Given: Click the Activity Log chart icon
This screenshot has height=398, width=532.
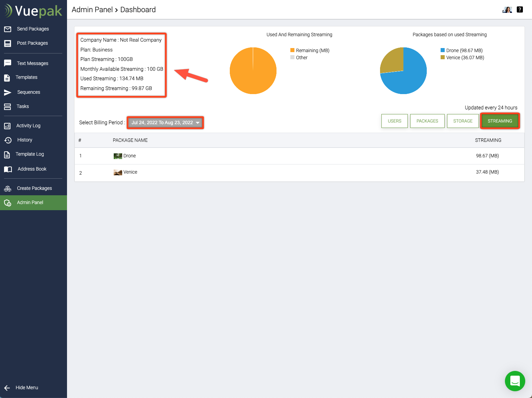Looking at the screenshot, I should click(x=7, y=126).
